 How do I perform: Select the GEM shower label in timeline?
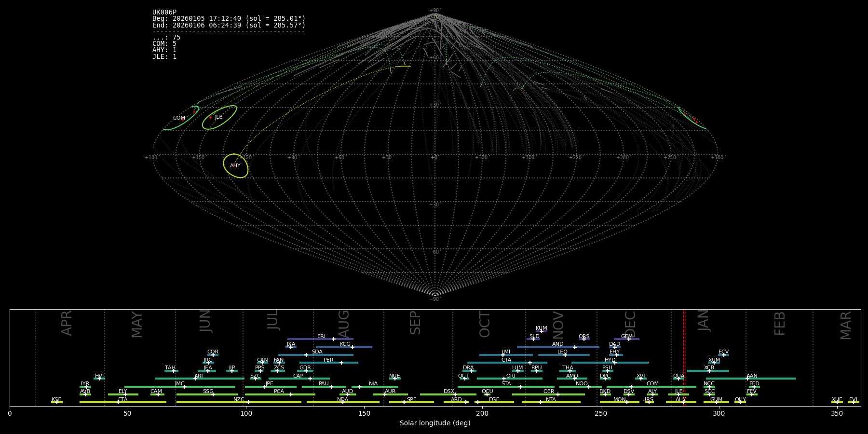[x=626, y=337]
